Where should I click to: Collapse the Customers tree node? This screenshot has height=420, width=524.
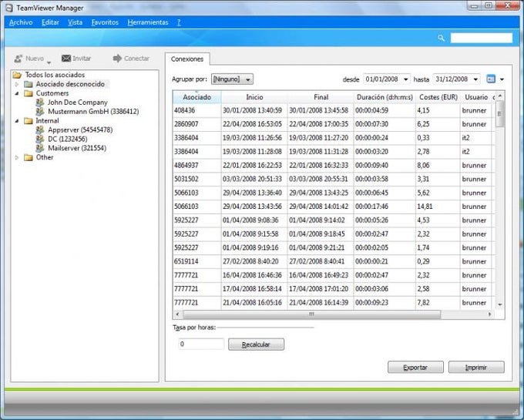point(17,93)
